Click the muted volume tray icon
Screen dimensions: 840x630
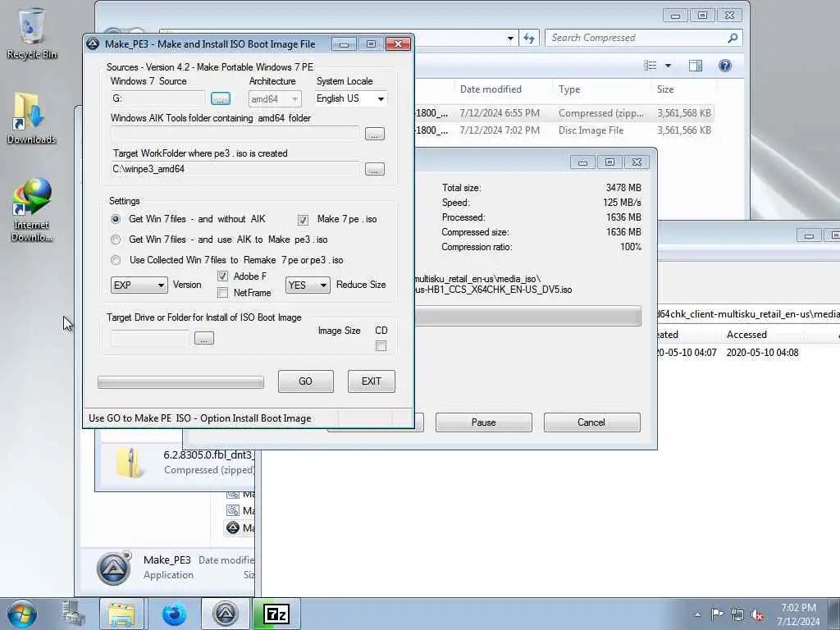757,614
